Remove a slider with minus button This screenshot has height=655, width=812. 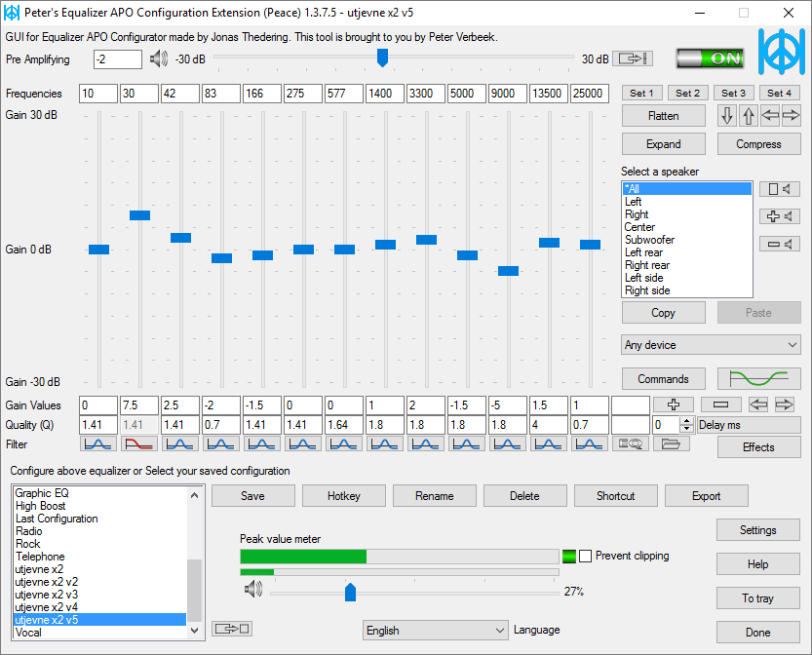tap(721, 405)
